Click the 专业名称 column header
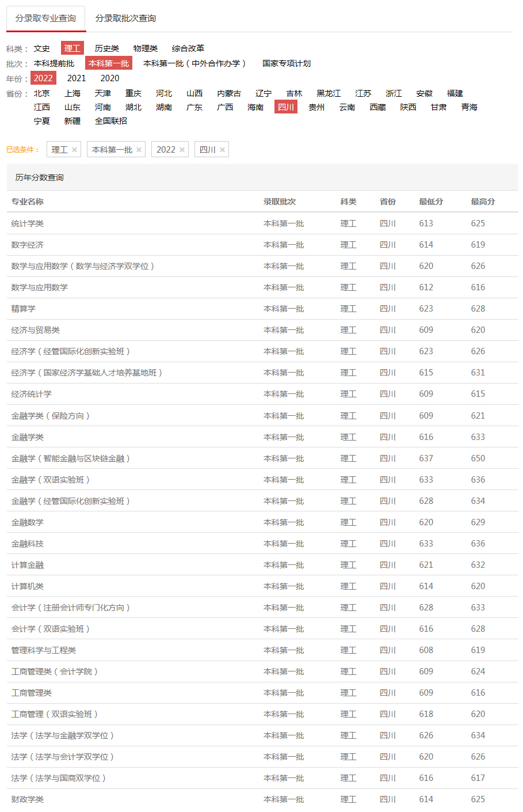Viewport: 523px width, 812px height. (x=28, y=202)
